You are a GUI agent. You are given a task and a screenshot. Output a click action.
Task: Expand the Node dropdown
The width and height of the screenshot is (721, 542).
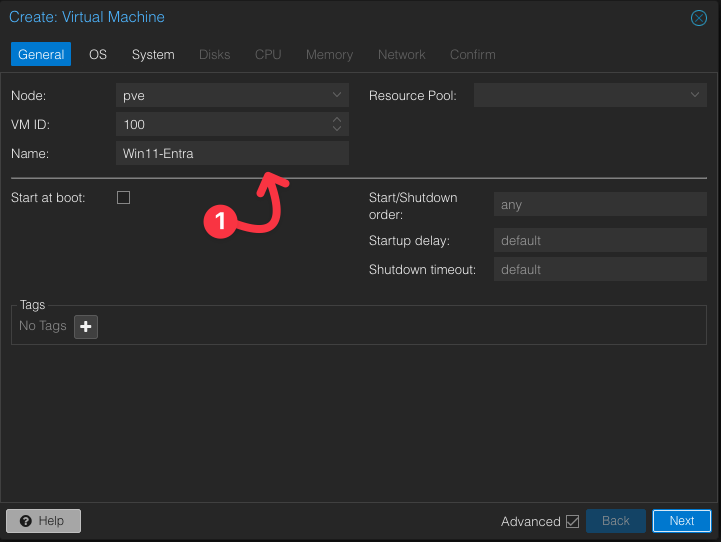pos(337,95)
